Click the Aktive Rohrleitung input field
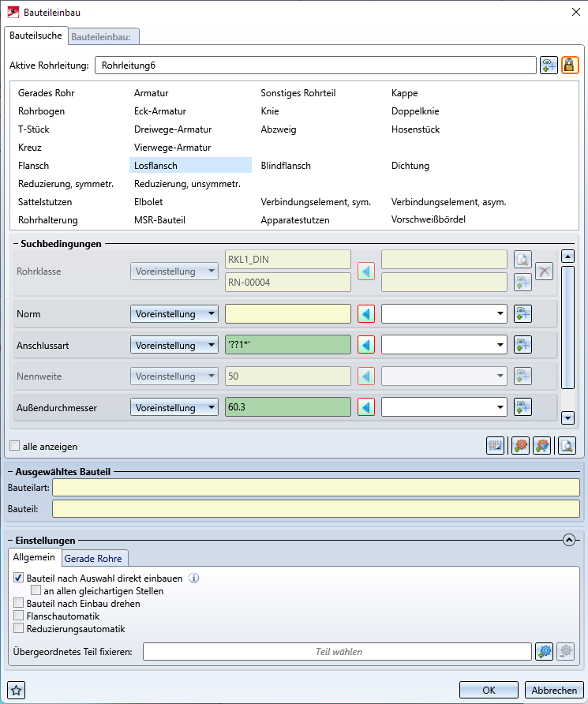The image size is (588, 704). [316, 66]
